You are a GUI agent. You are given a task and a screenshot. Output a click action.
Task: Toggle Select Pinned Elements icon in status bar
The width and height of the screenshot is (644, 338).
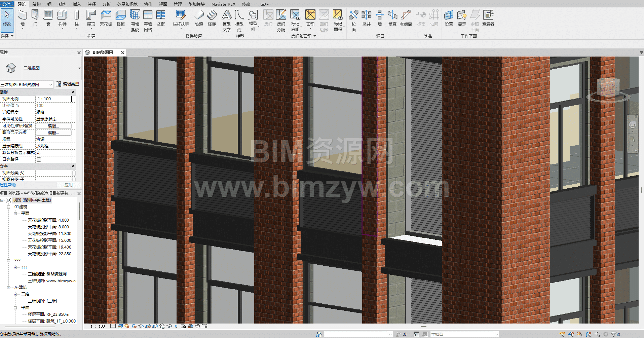[x=580, y=334]
